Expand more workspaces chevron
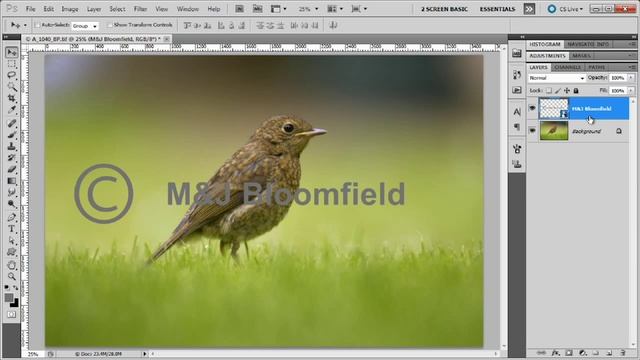The image size is (640, 360). (529, 9)
